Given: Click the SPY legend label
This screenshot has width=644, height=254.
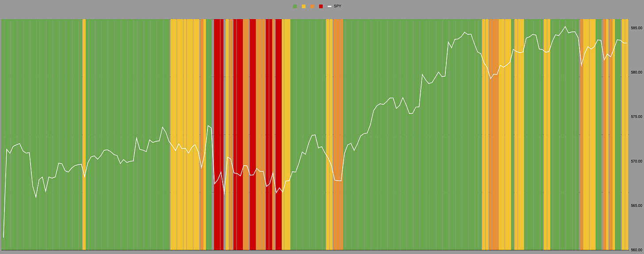Looking at the screenshot, I should pos(337,6).
